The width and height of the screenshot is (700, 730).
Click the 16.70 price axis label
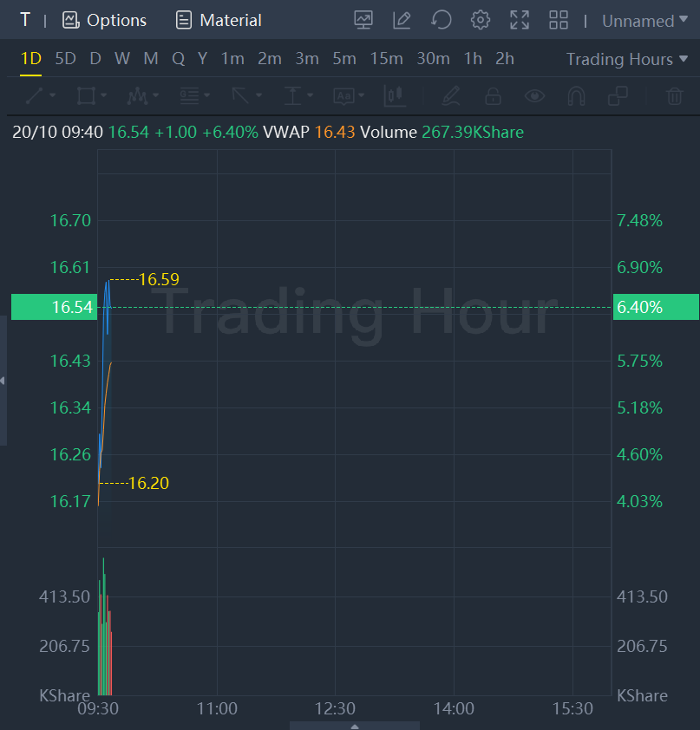click(x=70, y=221)
